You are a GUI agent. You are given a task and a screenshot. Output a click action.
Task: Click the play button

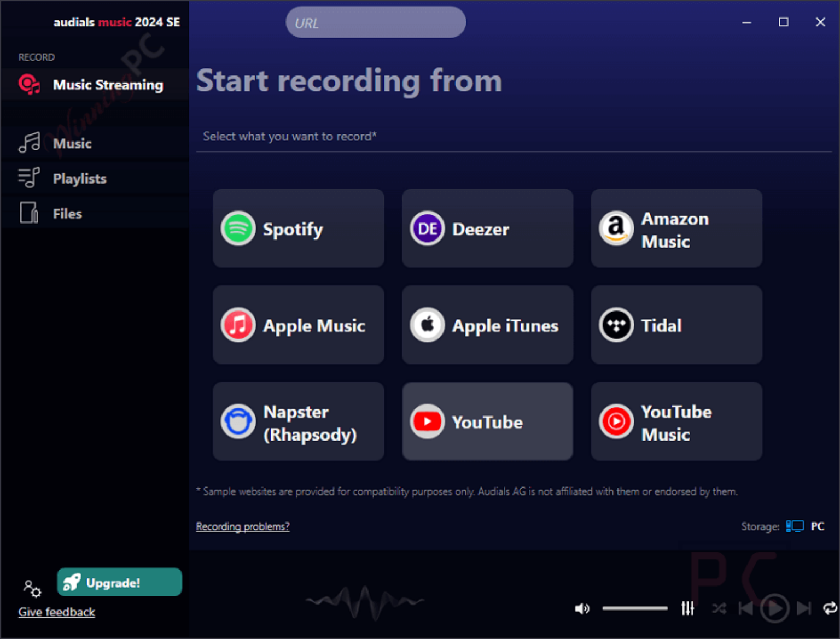pyautogui.click(x=774, y=608)
